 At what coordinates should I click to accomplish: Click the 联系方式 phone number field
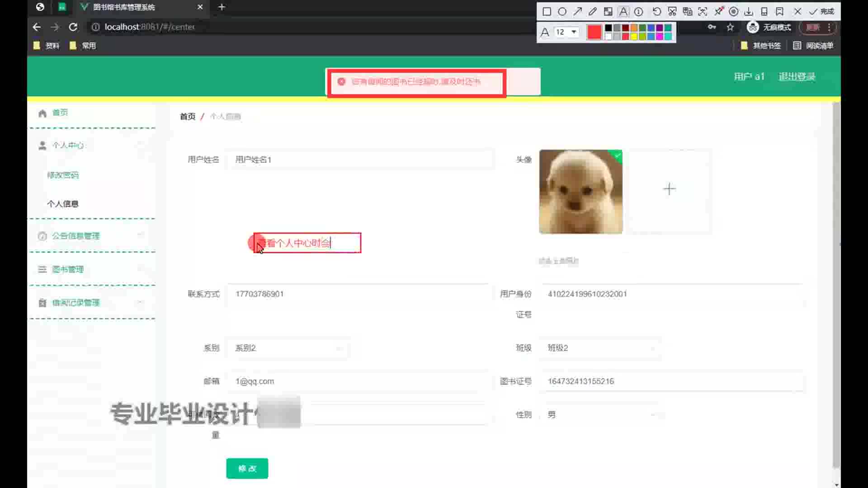(360, 294)
